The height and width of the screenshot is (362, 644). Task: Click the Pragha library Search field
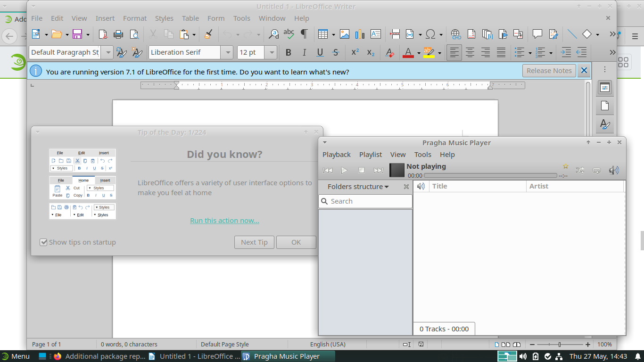pyautogui.click(x=365, y=201)
